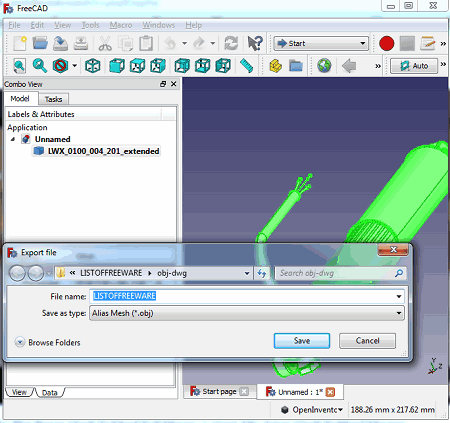This screenshot has width=450, height=423.
Task: Click the Measure distance ruler icon
Action: (247, 66)
